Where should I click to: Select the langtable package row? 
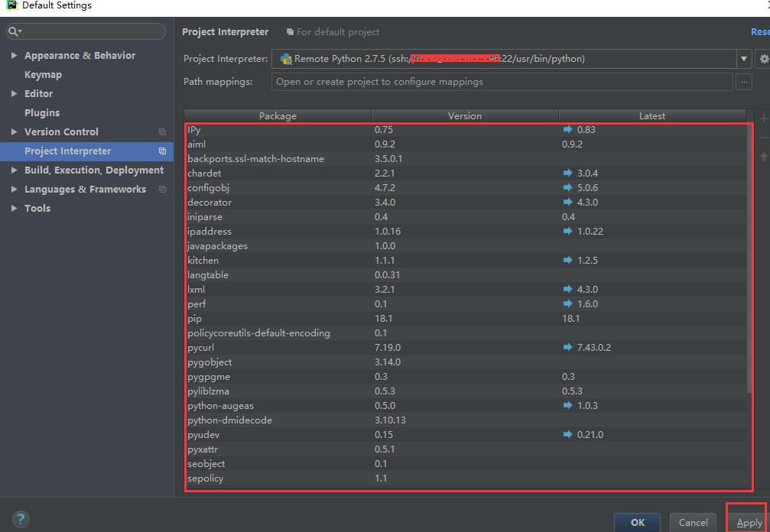466,275
